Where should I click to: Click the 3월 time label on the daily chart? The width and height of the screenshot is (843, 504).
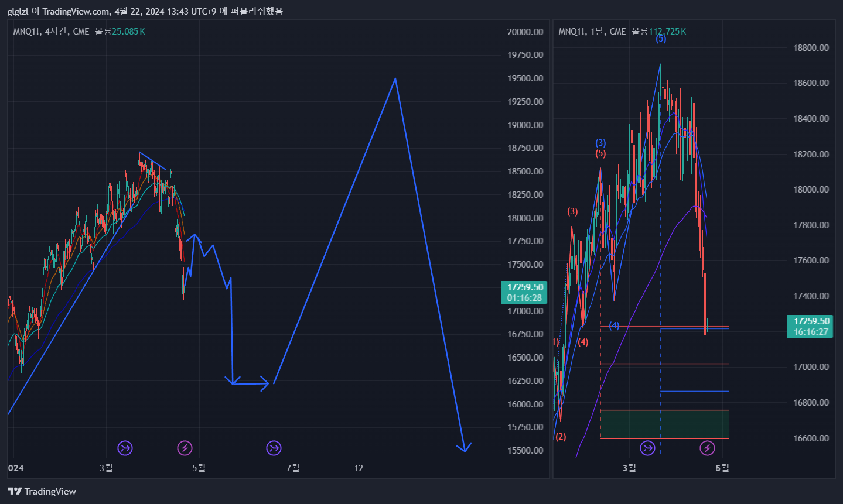[629, 468]
